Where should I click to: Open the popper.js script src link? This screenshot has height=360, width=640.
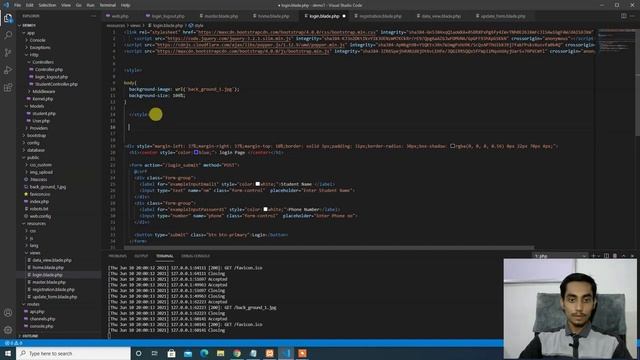(x=251, y=45)
